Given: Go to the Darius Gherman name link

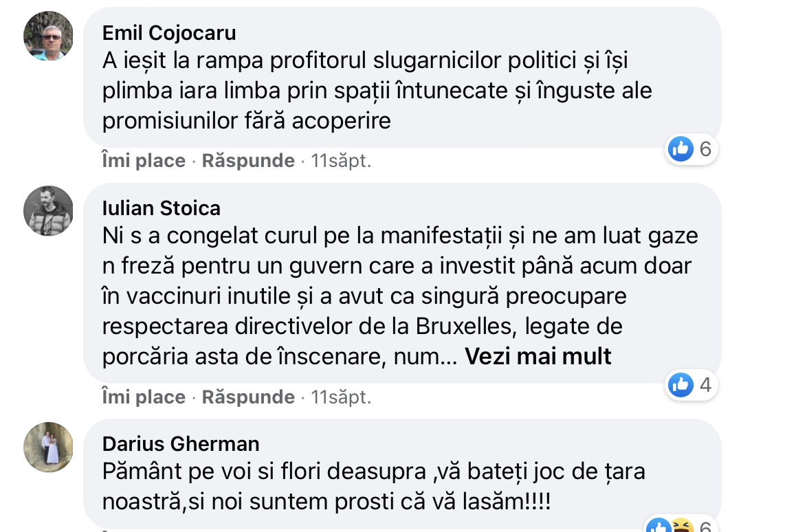Looking at the screenshot, I should tap(181, 443).
